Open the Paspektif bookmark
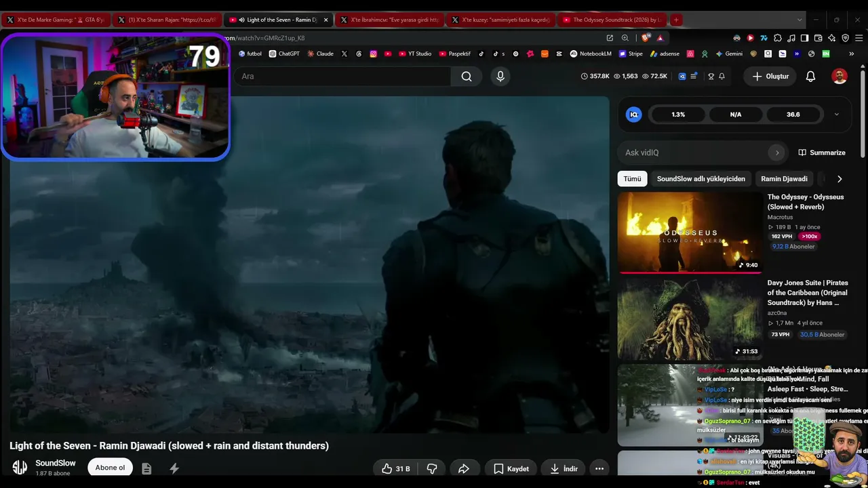 pyautogui.click(x=455, y=54)
